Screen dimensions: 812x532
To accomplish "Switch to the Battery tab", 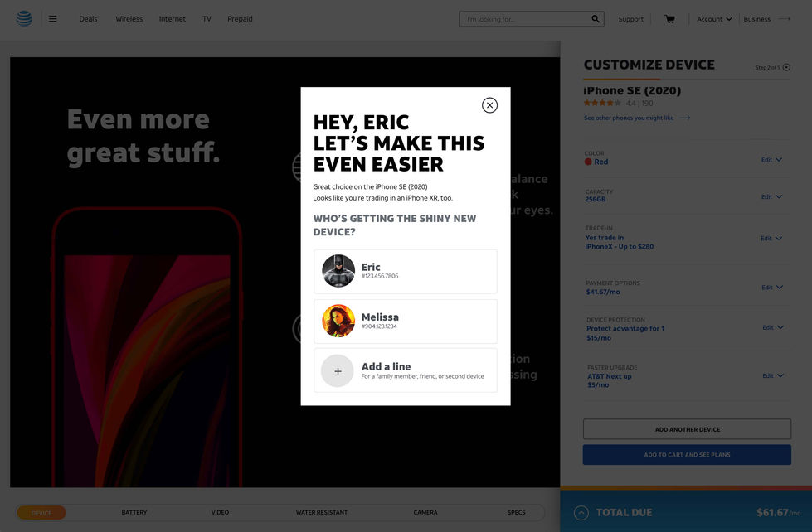I will coord(134,512).
